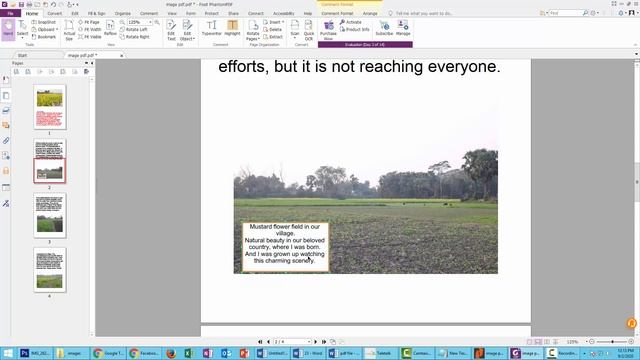Switch to the Organize ribbon tab
The image size is (640, 360).
coord(122,13)
